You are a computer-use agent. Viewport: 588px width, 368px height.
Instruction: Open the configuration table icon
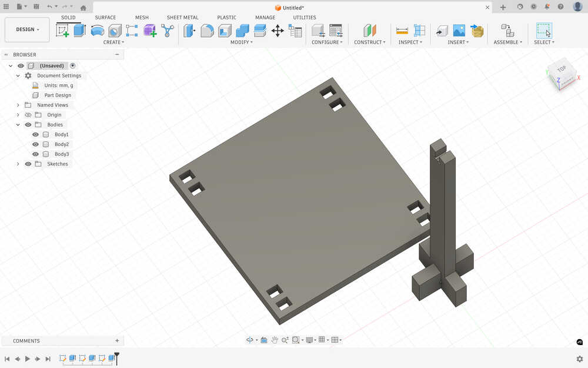click(x=336, y=31)
